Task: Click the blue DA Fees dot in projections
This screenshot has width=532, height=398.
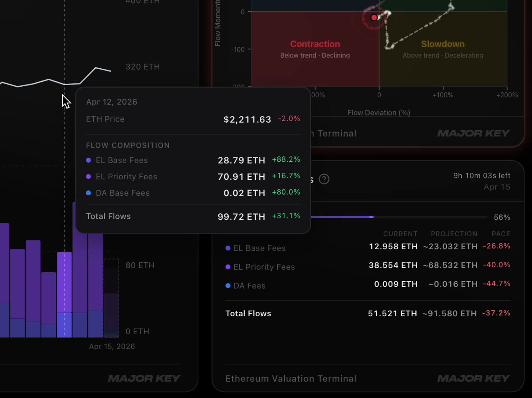Action: pyautogui.click(x=228, y=286)
